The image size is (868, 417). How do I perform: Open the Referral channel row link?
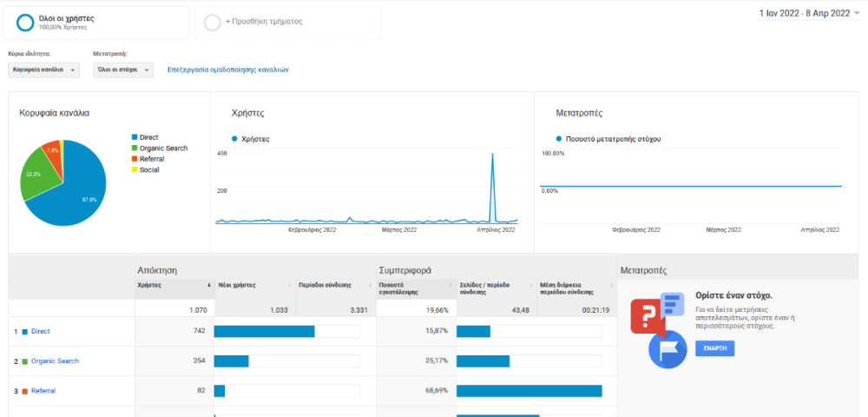tap(43, 391)
